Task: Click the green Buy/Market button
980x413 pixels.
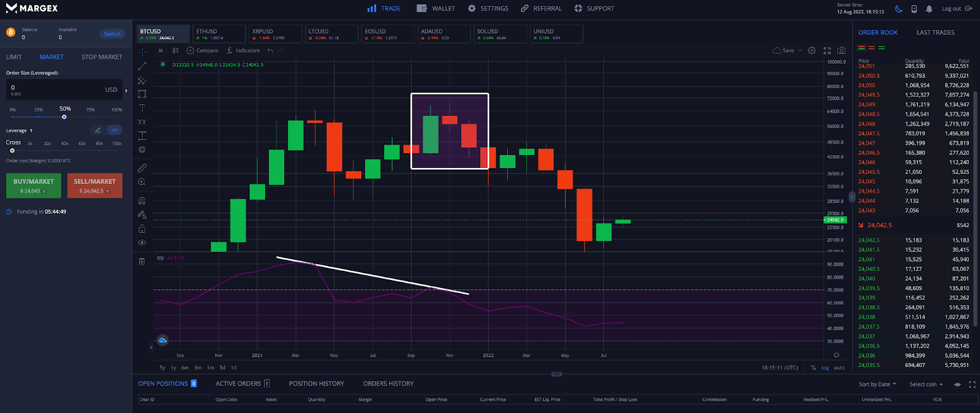Action: 34,185
